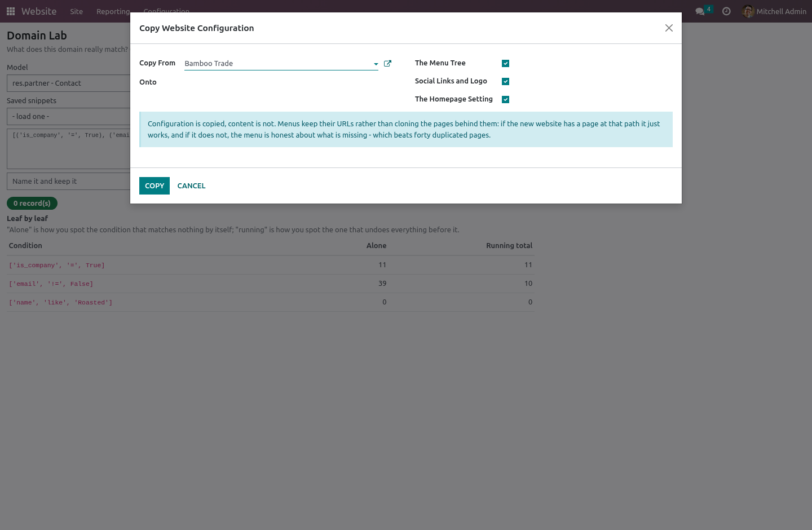Click the 0 record(s) badge button
The height and width of the screenshot is (530, 812).
click(32, 203)
